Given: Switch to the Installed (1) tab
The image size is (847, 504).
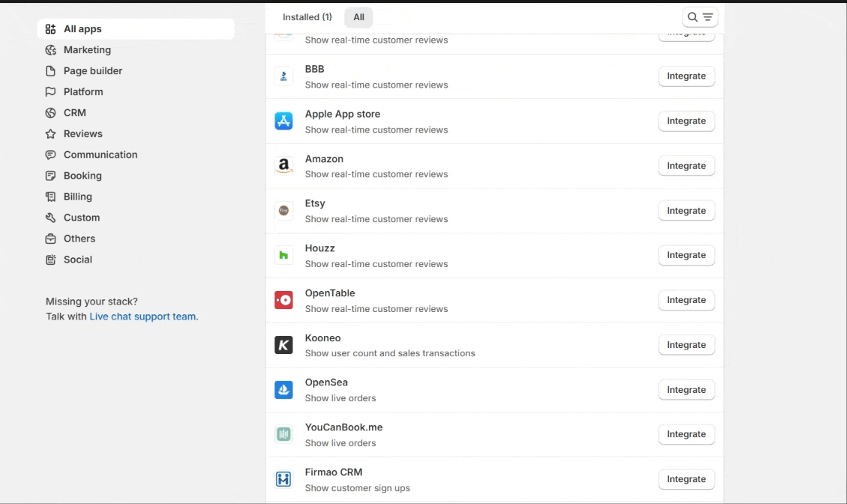Looking at the screenshot, I should pyautogui.click(x=307, y=17).
